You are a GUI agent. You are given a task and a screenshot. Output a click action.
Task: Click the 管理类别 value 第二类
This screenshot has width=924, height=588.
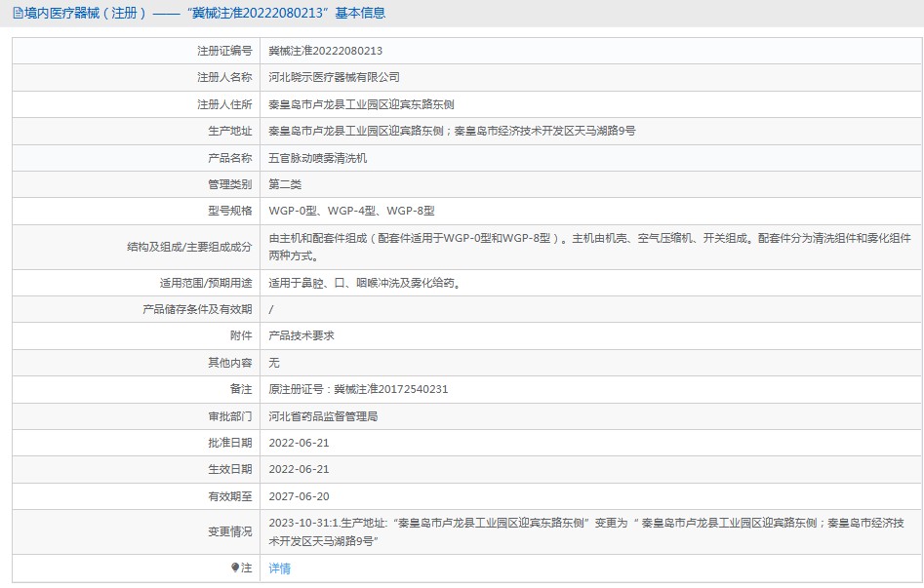point(285,184)
